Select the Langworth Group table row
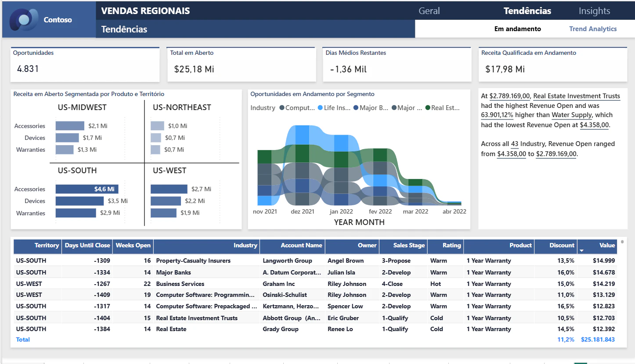Screen dimensions: 635x364 click(315, 261)
